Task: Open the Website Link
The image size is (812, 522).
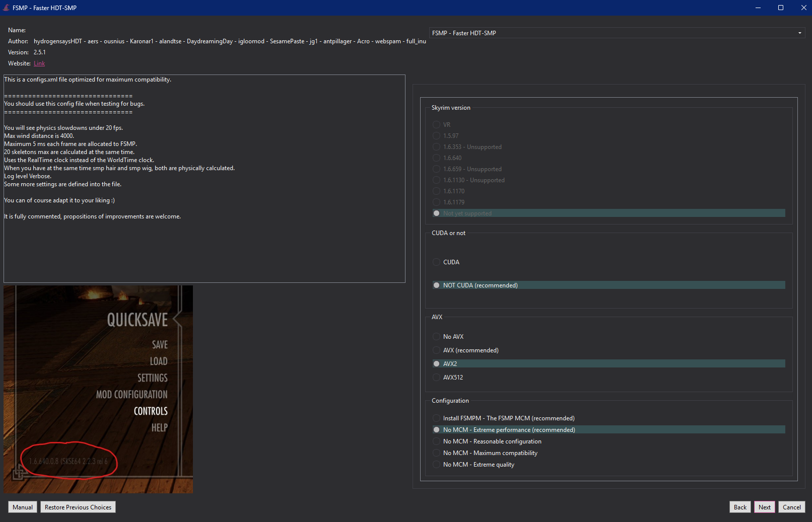Action: [x=39, y=63]
